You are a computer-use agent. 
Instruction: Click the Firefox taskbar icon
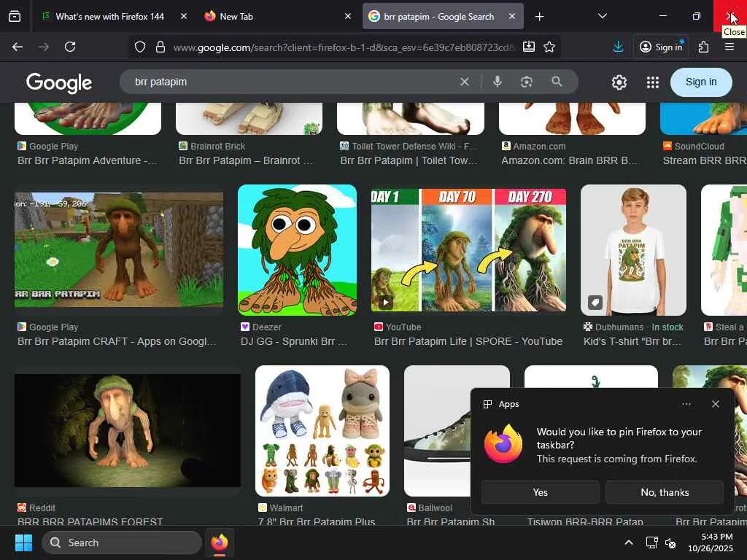tap(219, 542)
